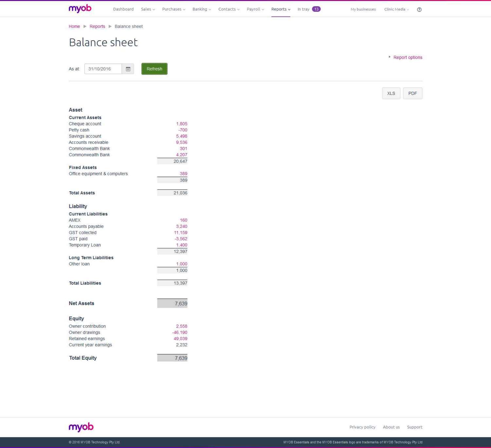491x448 pixels.
Task: Export the report as PDF
Action: pyautogui.click(x=412, y=93)
